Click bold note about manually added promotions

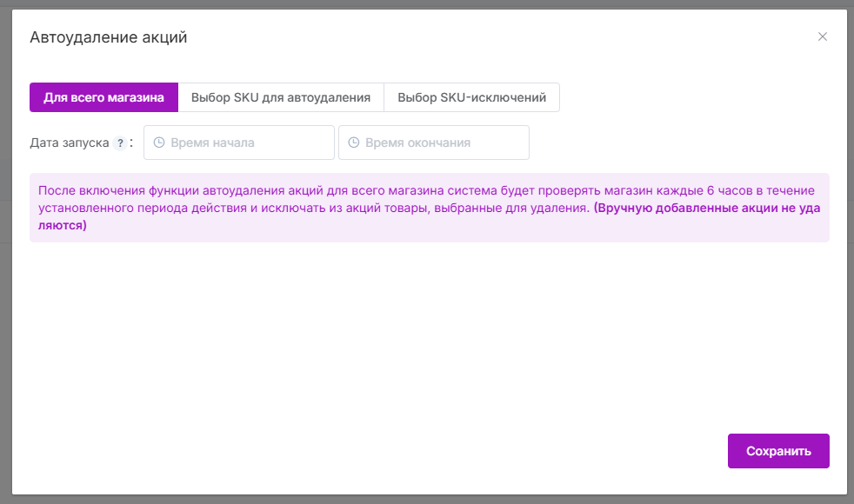(704, 209)
